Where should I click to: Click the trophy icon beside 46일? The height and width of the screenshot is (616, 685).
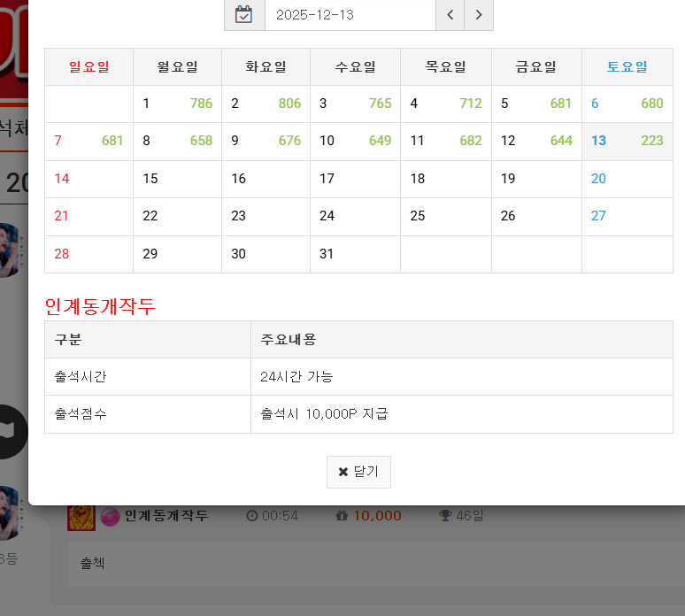445,516
